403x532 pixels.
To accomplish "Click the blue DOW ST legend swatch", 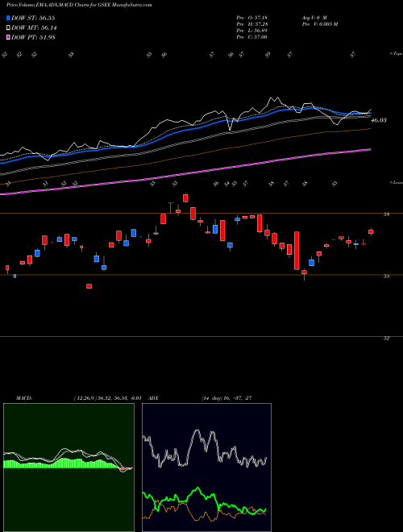I will [8, 18].
